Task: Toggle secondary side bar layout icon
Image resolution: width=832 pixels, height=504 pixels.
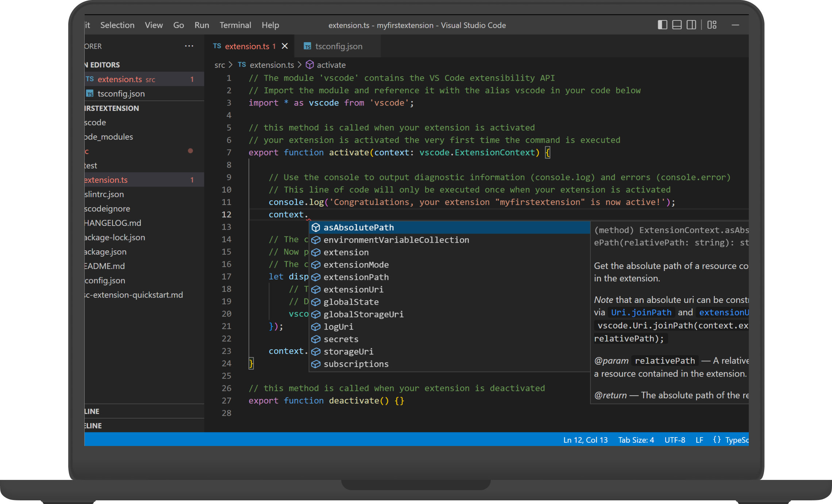Action: (x=691, y=25)
